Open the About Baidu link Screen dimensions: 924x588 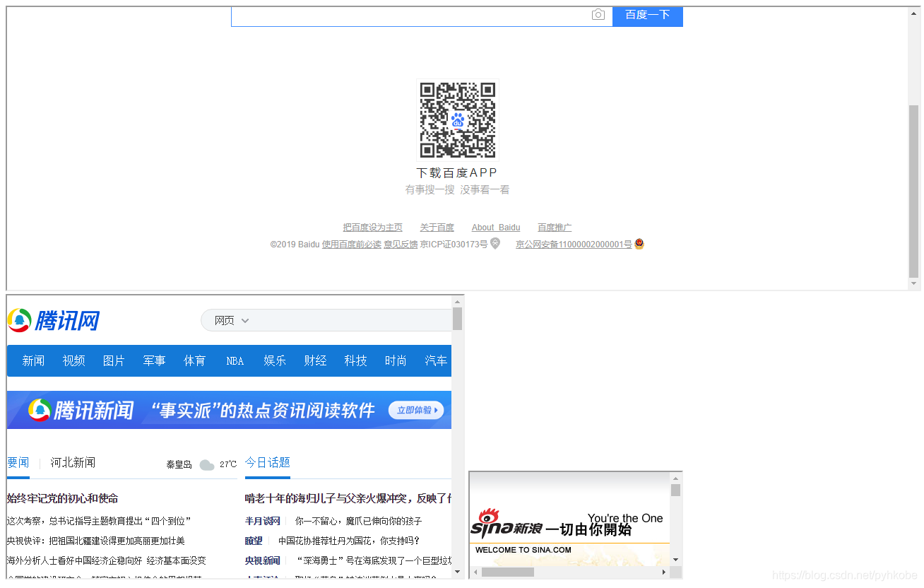point(496,228)
